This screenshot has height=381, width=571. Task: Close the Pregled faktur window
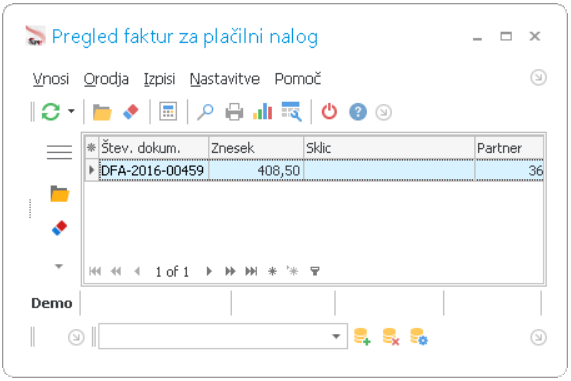pyautogui.click(x=535, y=36)
